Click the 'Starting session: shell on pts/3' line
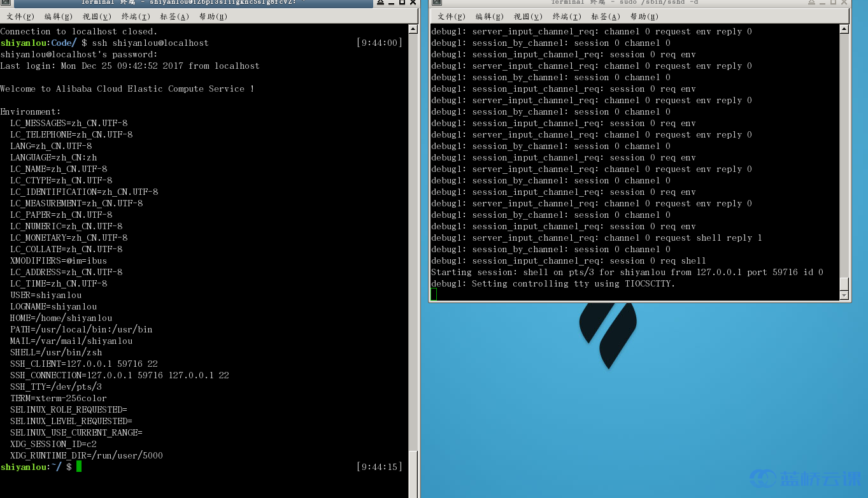The width and height of the screenshot is (868, 498). (x=627, y=272)
